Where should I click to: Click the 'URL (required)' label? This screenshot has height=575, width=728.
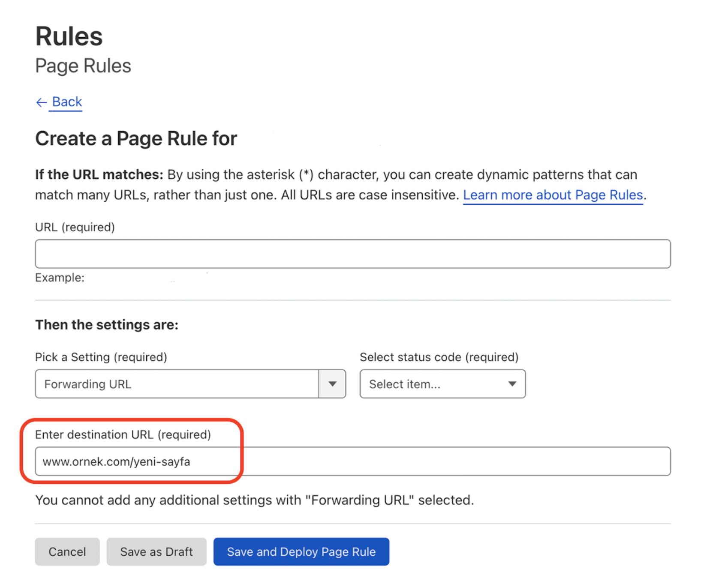coord(75,227)
